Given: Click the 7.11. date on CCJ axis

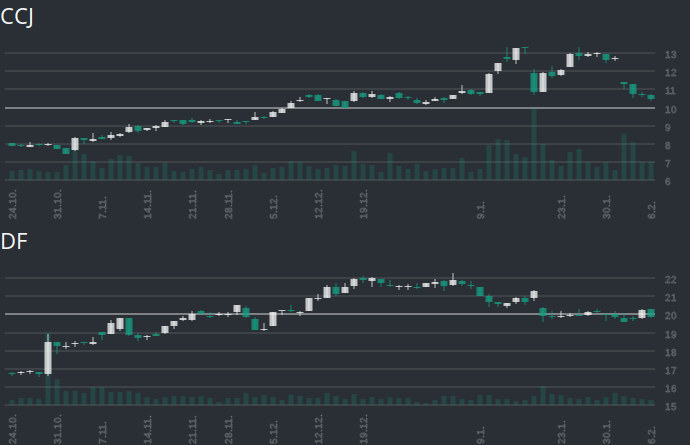Looking at the screenshot, I should [102, 208].
